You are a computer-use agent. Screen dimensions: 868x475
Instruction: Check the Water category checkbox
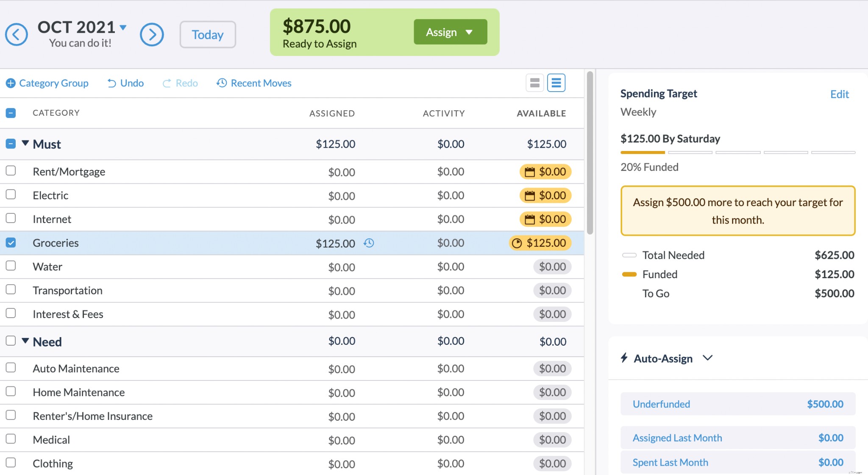(x=11, y=266)
